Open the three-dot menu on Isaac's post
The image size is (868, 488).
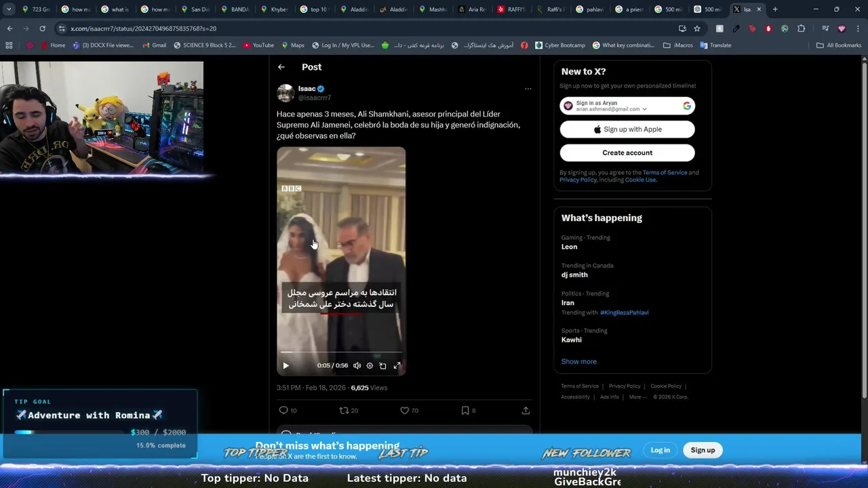pos(528,89)
